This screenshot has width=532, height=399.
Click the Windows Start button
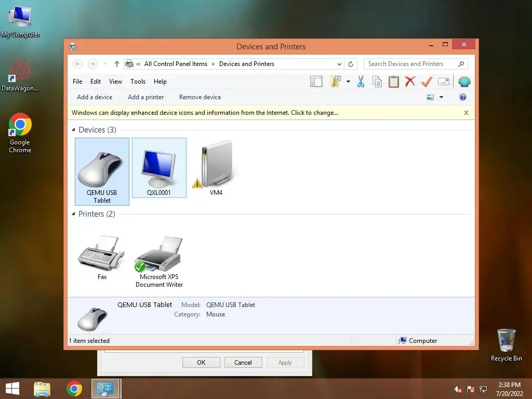(12, 389)
